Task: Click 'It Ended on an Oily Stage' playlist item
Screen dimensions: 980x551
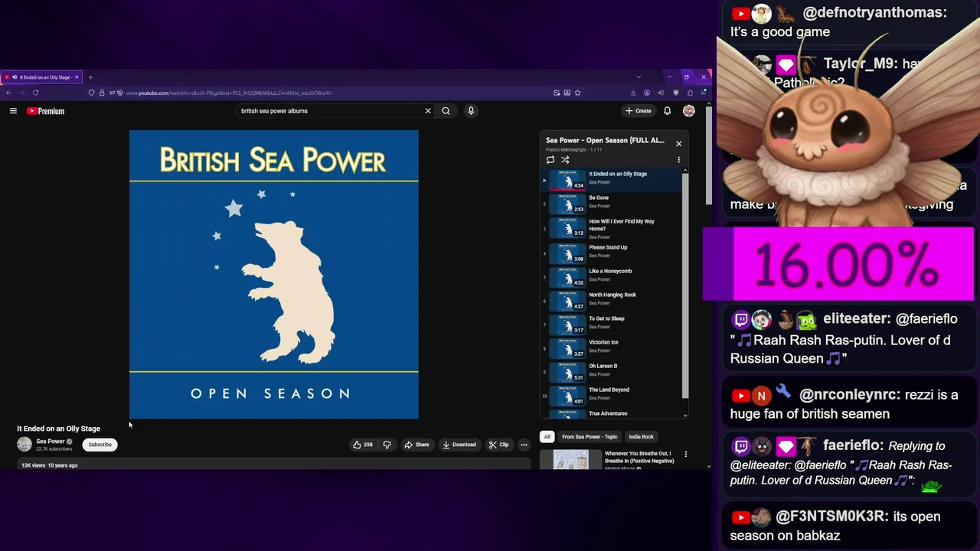Action: tap(611, 181)
